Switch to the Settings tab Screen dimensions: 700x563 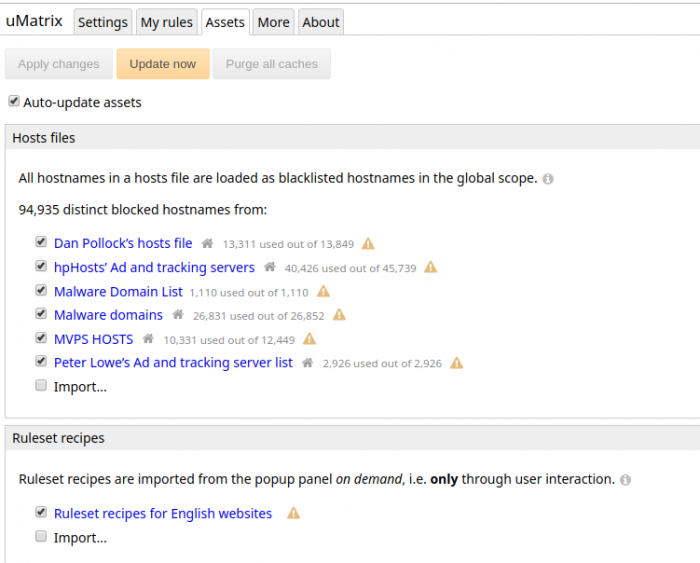click(x=102, y=22)
